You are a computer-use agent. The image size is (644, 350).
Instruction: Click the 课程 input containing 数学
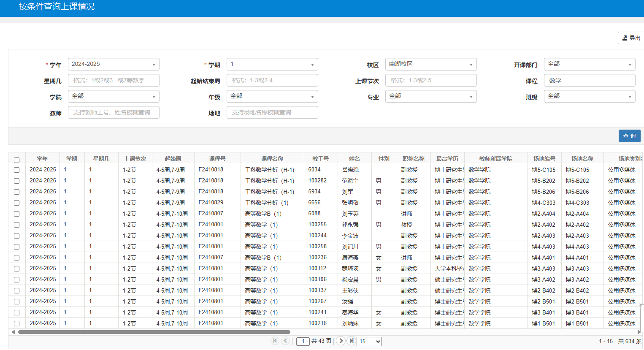[x=590, y=80]
